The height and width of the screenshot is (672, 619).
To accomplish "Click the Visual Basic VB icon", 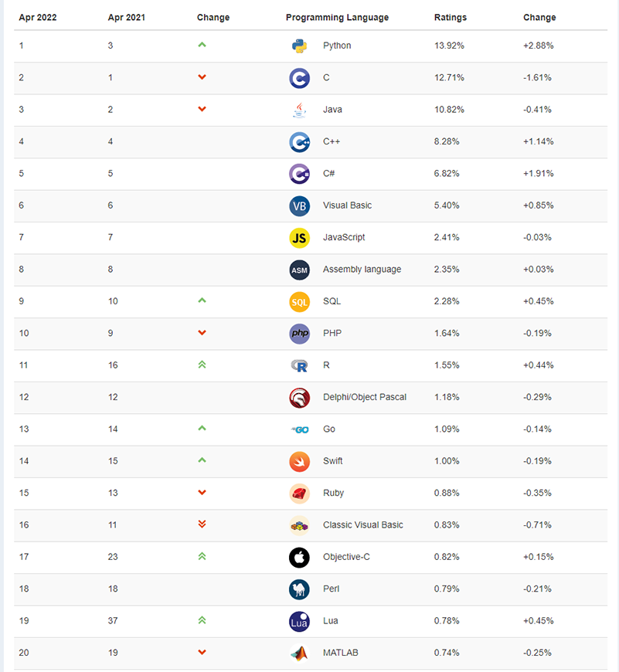I will pos(299,206).
